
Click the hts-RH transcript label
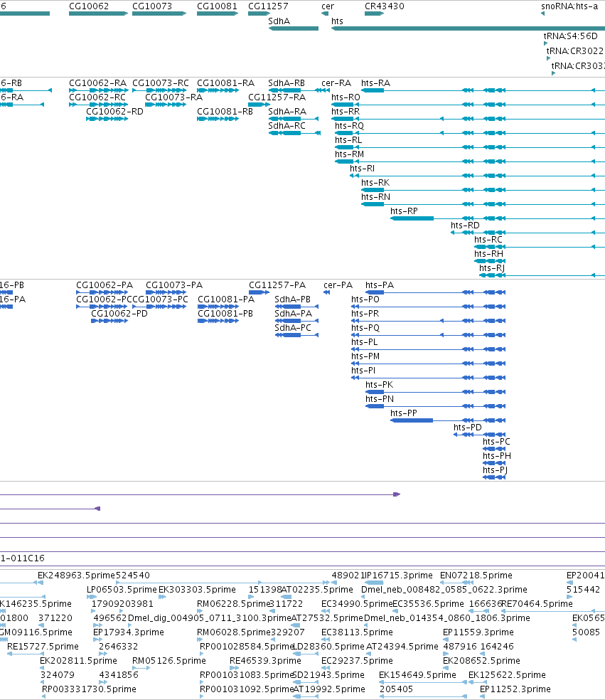pyautogui.click(x=488, y=254)
